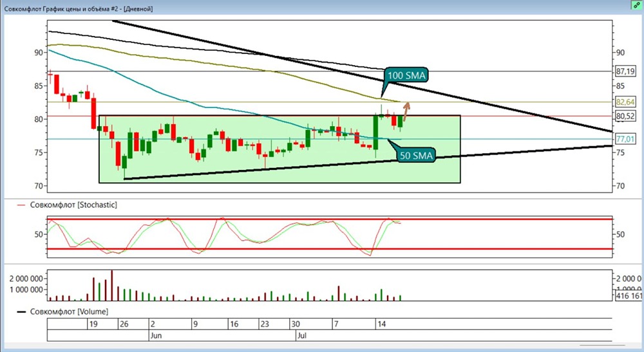644x352 pixels.
Task: Click the 2 000 000 volume axis label on left
Action: point(26,279)
